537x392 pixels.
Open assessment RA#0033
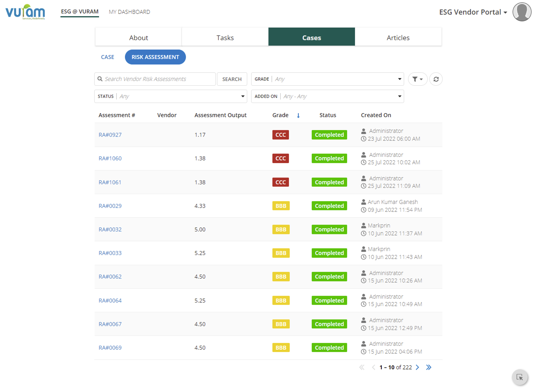[110, 253]
